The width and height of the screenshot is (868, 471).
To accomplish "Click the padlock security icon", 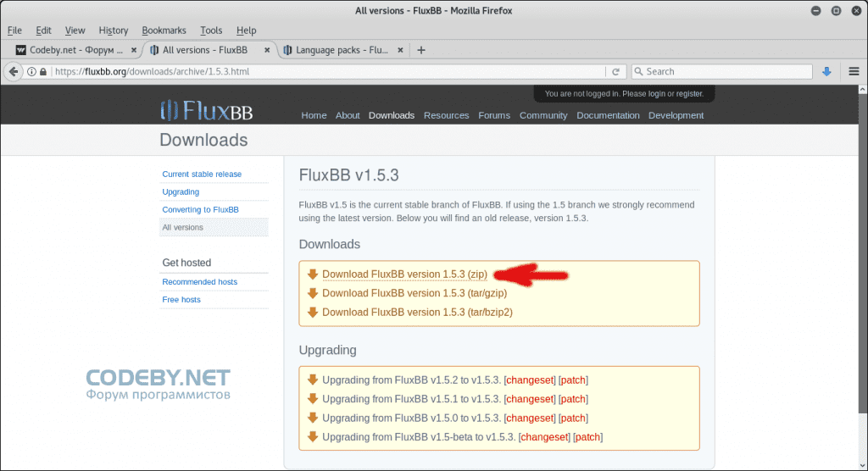I will (43, 71).
